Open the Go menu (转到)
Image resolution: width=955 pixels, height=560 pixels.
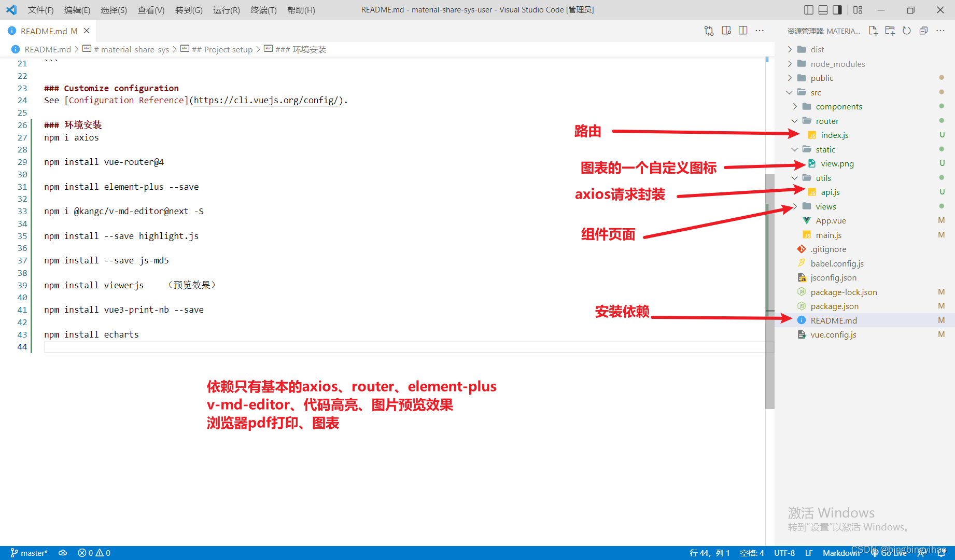pyautogui.click(x=189, y=10)
